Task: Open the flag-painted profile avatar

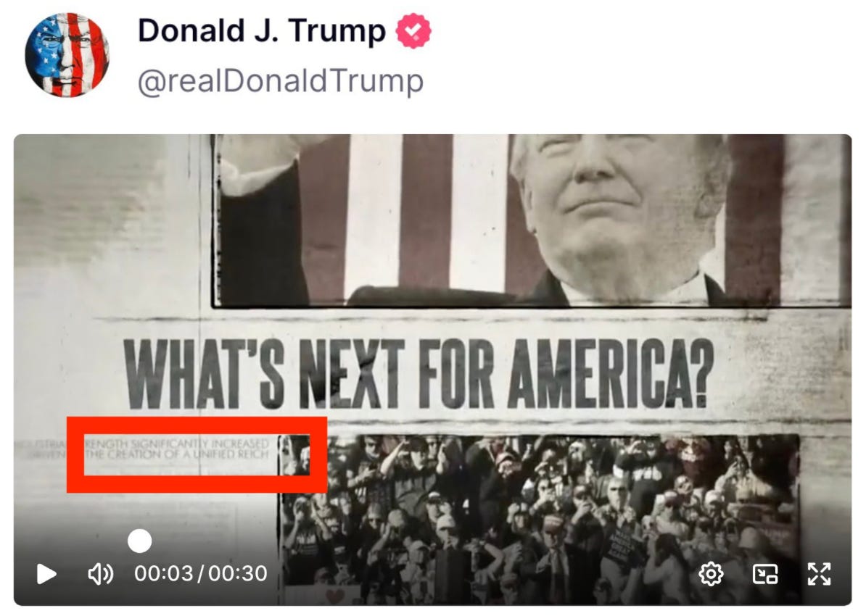Action: tap(67, 55)
